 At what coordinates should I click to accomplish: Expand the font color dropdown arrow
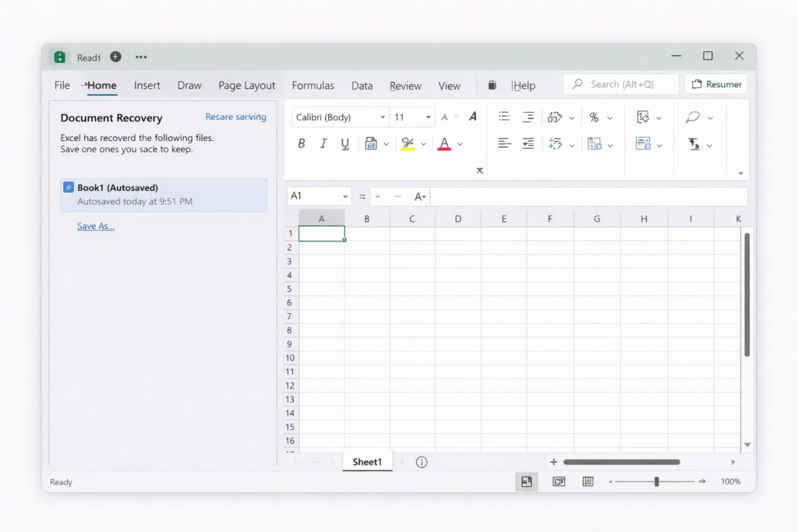click(460, 144)
